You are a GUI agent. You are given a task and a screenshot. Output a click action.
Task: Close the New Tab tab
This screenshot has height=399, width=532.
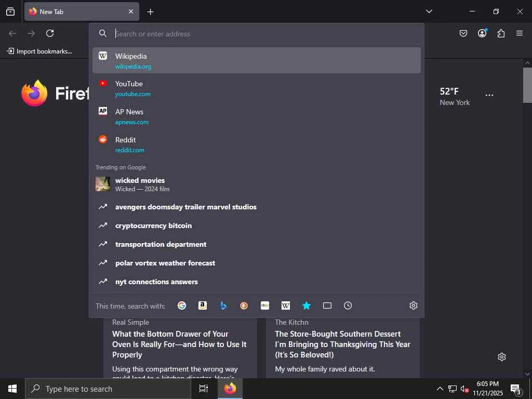click(x=131, y=11)
